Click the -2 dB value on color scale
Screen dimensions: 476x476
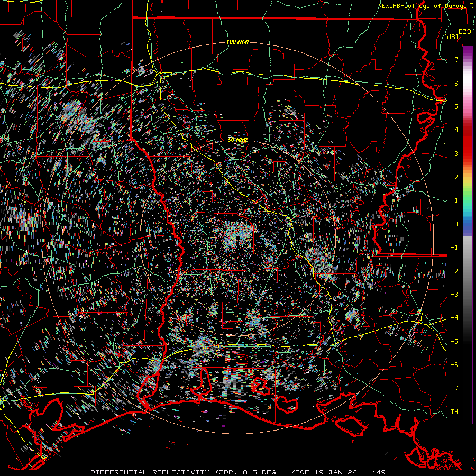tap(454, 271)
